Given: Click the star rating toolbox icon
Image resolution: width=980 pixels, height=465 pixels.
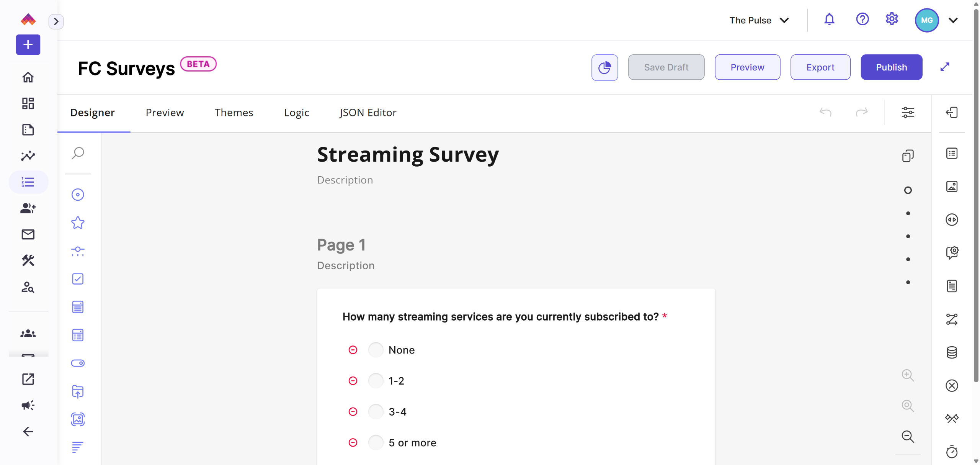Looking at the screenshot, I should pyautogui.click(x=78, y=223).
